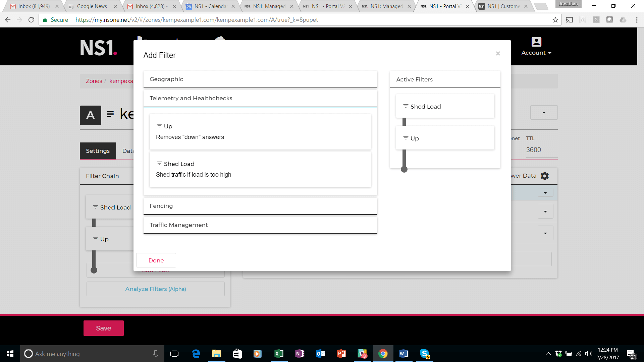Click the bookmark star icon in address bar
Viewport: 644px width, 362px height.
[555, 20]
